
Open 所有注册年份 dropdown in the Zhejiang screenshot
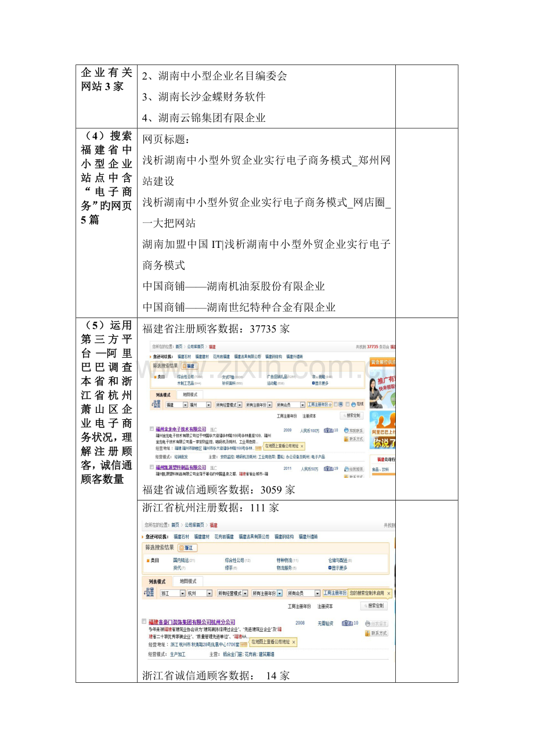pyautogui.click(x=267, y=593)
